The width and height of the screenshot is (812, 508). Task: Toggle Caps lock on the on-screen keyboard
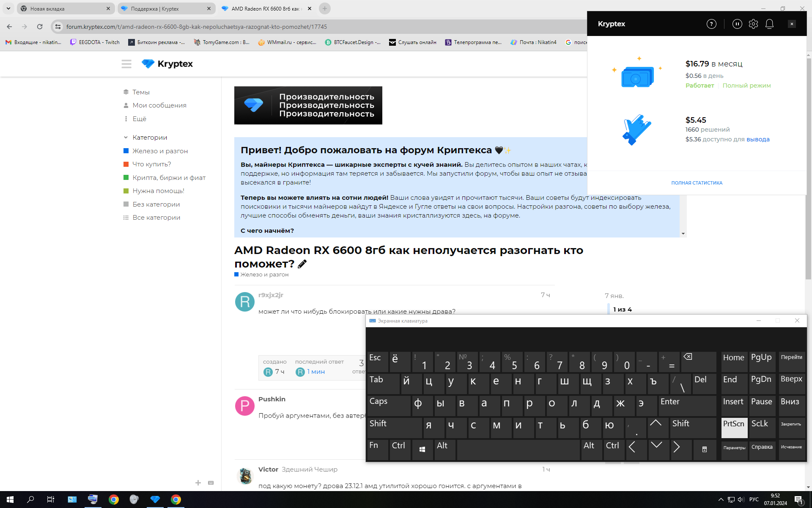(388, 405)
